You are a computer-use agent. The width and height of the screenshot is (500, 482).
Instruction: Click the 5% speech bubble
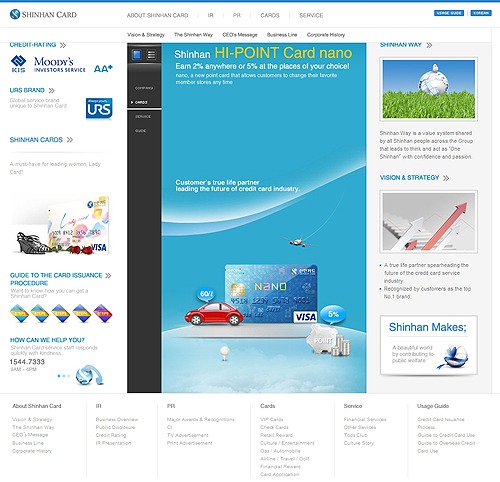333,314
